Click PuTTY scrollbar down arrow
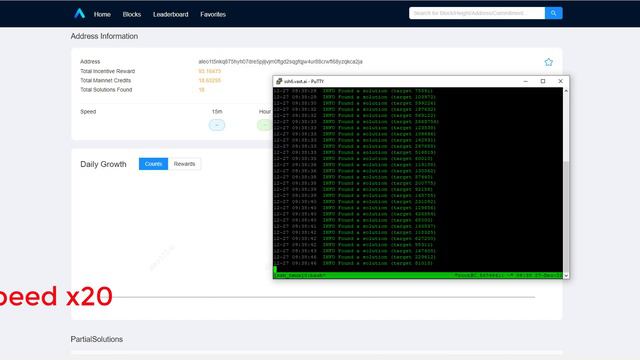The height and width of the screenshot is (360, 640). (x=566, y=276)
